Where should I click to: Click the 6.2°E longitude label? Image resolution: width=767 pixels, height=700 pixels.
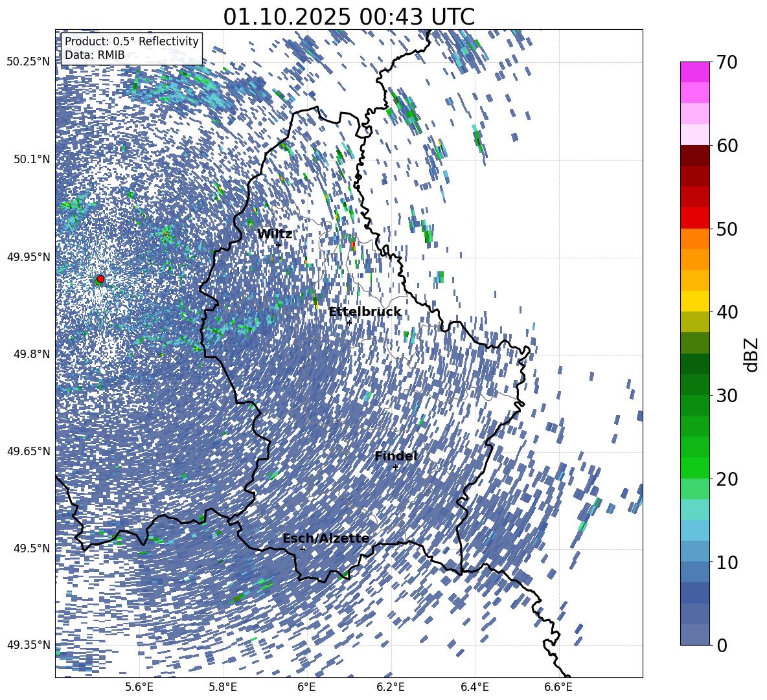[x=391, y=687]
